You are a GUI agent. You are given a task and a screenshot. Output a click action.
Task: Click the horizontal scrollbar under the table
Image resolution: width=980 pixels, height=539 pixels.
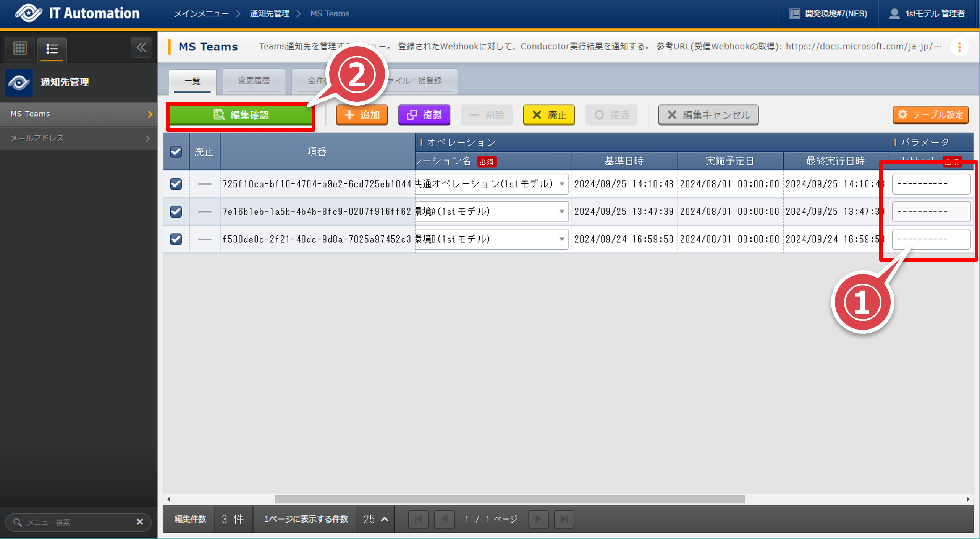(509, 499)
